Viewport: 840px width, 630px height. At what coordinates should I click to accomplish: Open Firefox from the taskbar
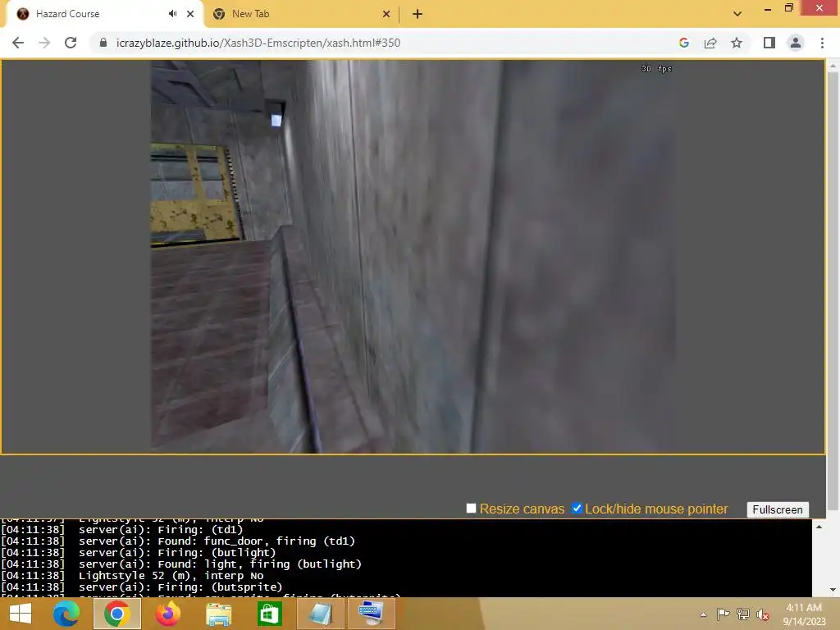tap(168, 614)
